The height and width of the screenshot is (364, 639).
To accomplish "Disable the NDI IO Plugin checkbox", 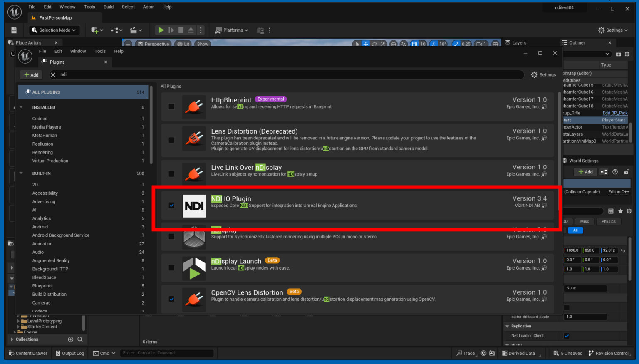I will click(171, 205).
